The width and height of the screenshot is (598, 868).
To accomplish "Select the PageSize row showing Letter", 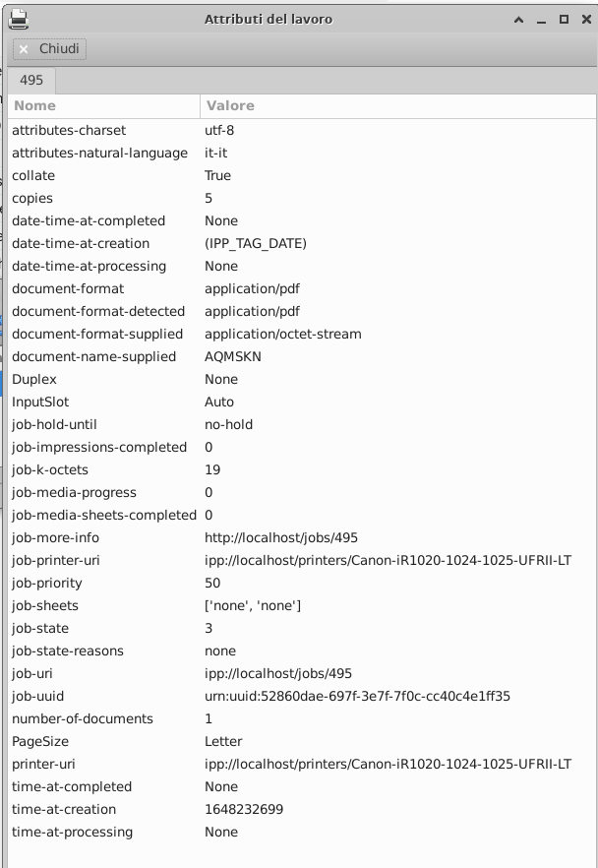I will [x=148, y=741].
